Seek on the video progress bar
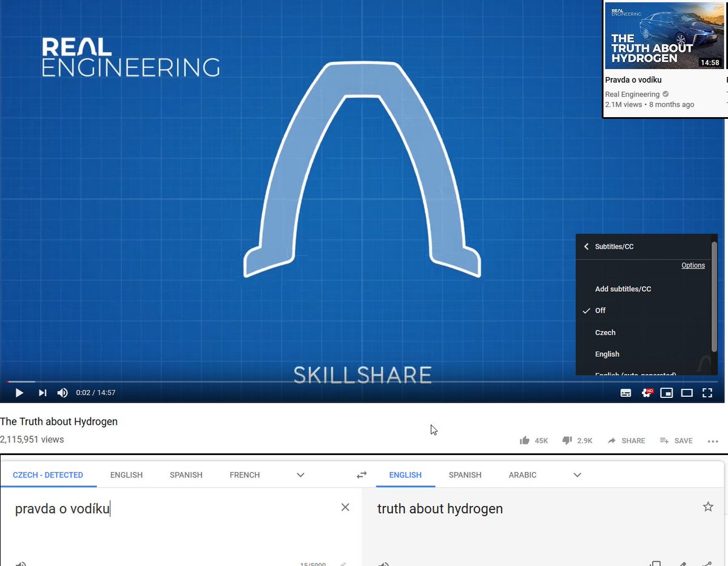The height and width of the screenshot is (566, 728). (x=362, y=382)
